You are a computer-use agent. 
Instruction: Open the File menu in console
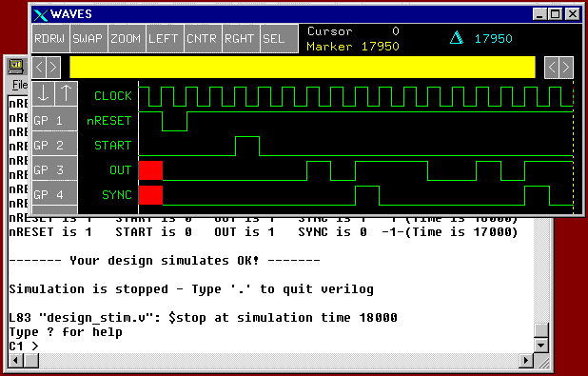pyautogui.click(x=20, y=85)
